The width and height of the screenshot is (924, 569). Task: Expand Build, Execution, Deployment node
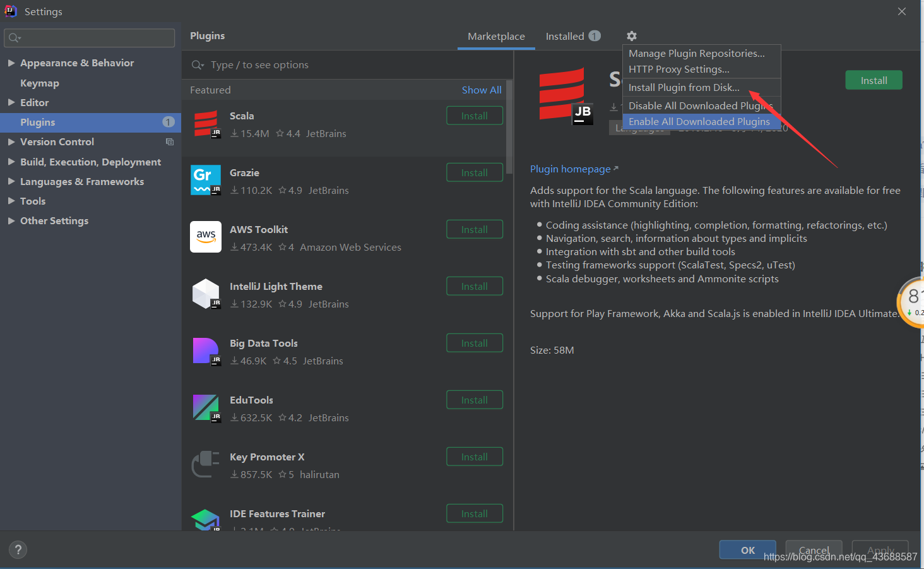[11, 162]
